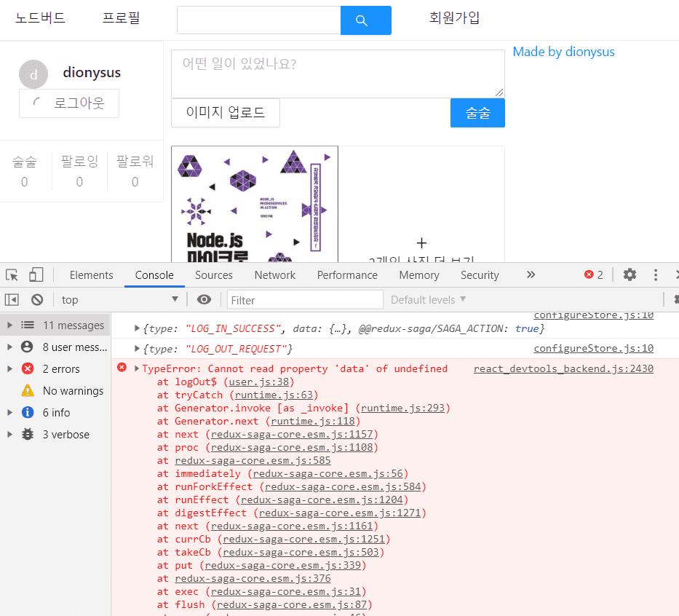Click the red error icon beside TypeError
Image resolution: width=679 pixels, height=616 pixels.
pyautogui.click(x=122, y=368)
